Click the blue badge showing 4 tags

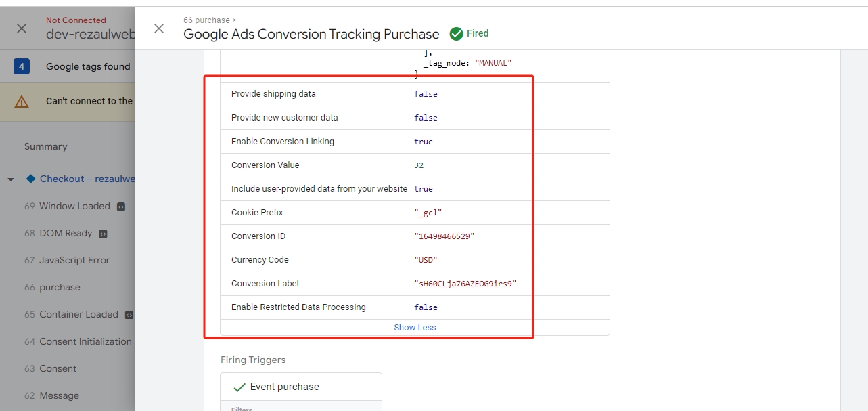(x=22, y=66)
